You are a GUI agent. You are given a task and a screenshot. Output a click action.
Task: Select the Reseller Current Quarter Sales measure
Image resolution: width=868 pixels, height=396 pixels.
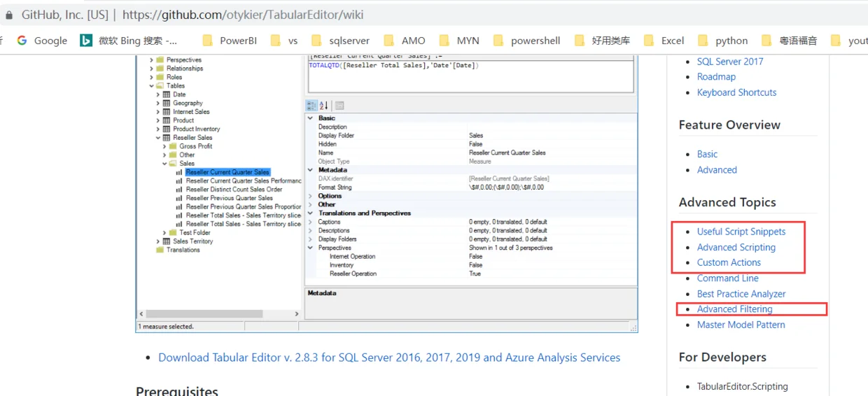pyautogui.click(x=227, y=172)
